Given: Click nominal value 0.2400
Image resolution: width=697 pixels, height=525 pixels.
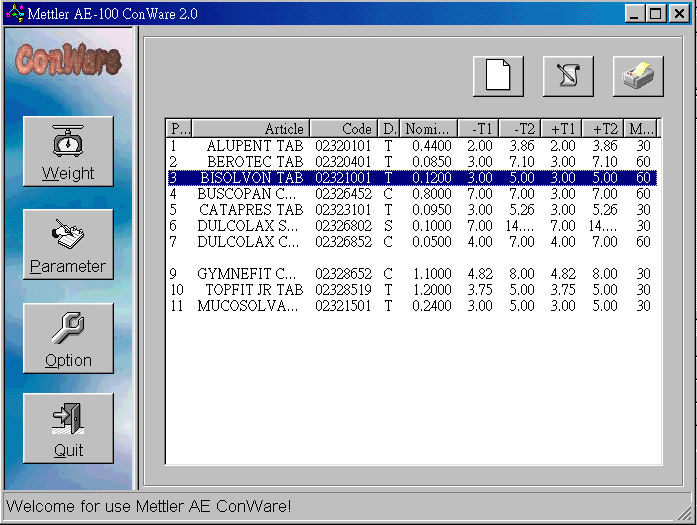Looking at the screenshot, I should point(432,306).
